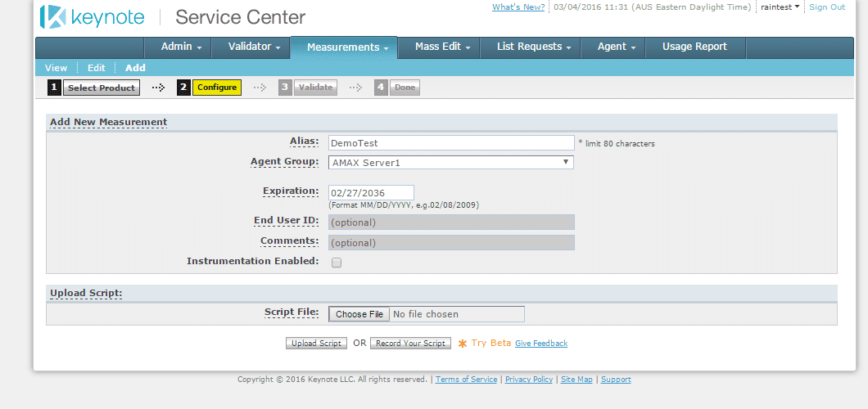Image resolution: width=868 pixels, height=409 pixels.
Task: Go to Usage Report
Action: click(694, 47)
